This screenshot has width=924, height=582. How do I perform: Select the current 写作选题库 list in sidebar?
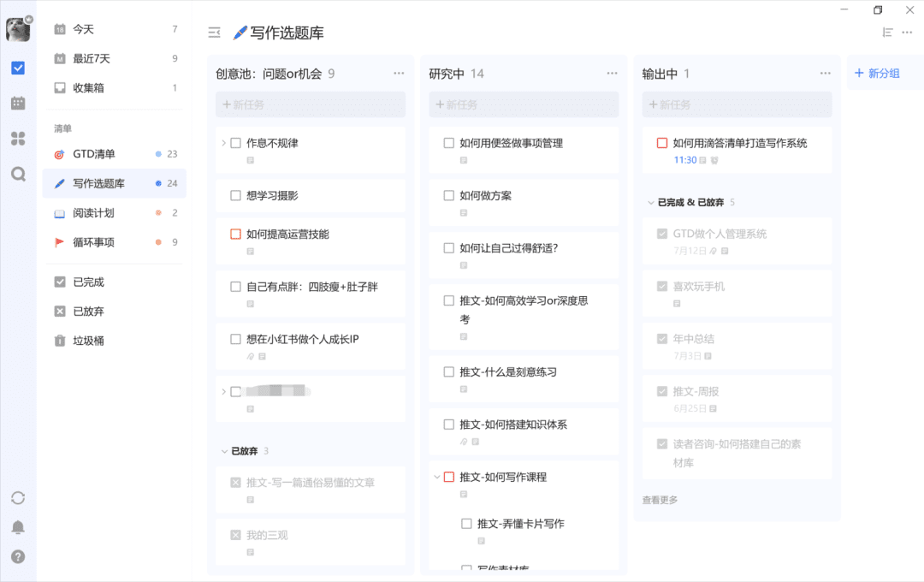tap(115, 183)
